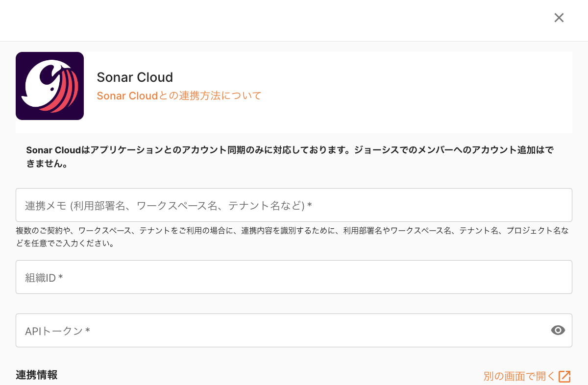Click the asterisk after 組織ID
Screen dimensions: 588x385
(61, 277)
